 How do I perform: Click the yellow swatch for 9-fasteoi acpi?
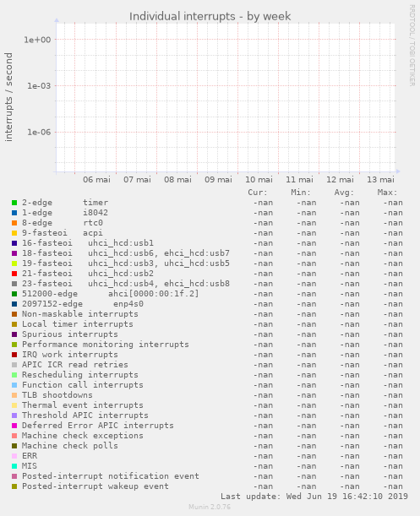pyautogui.click(x=14, y=233)
